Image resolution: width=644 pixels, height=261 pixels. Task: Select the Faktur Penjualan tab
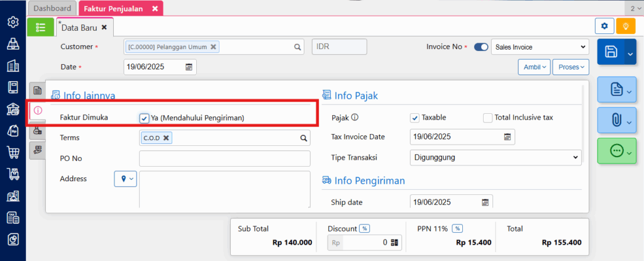(113, 9)
